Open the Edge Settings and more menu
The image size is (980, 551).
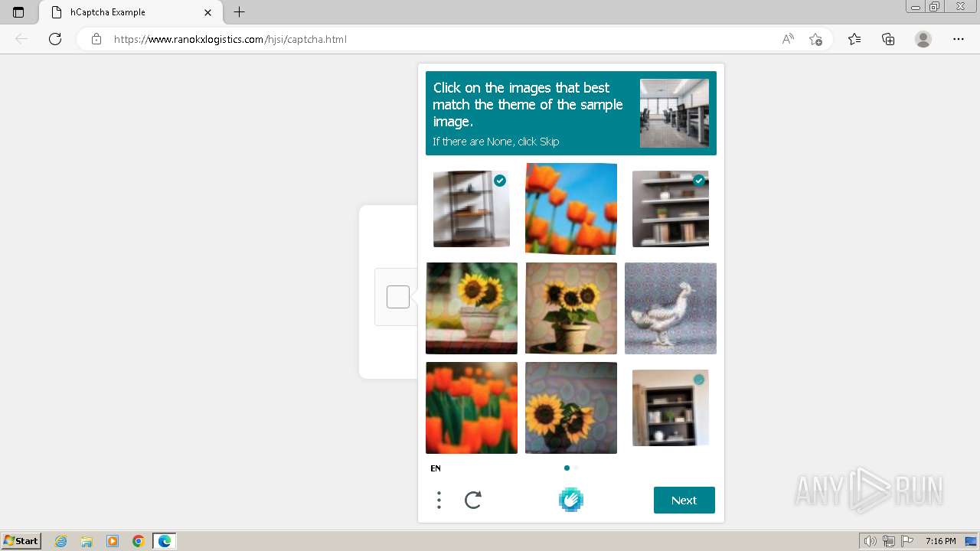[959, 39]
